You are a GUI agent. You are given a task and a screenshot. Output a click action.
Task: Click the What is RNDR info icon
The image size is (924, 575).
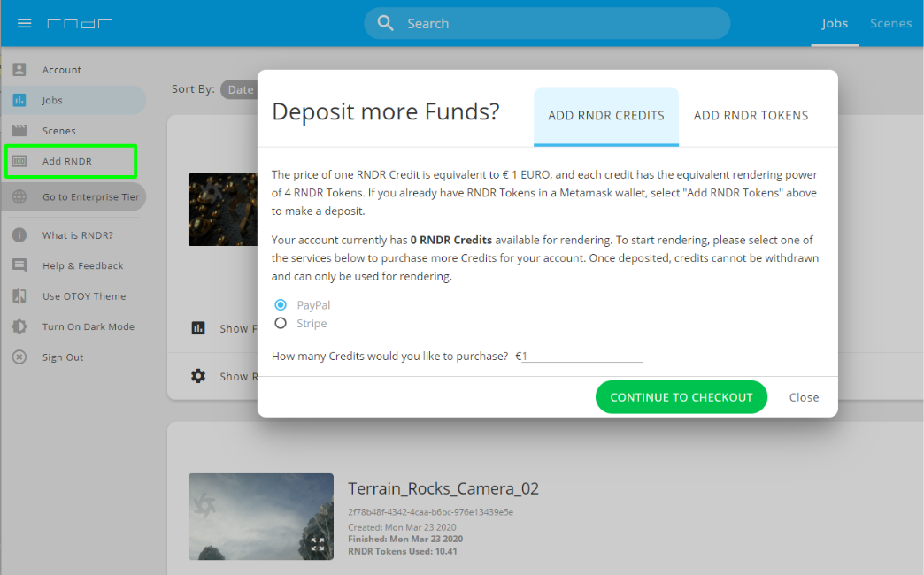point(19,235)
